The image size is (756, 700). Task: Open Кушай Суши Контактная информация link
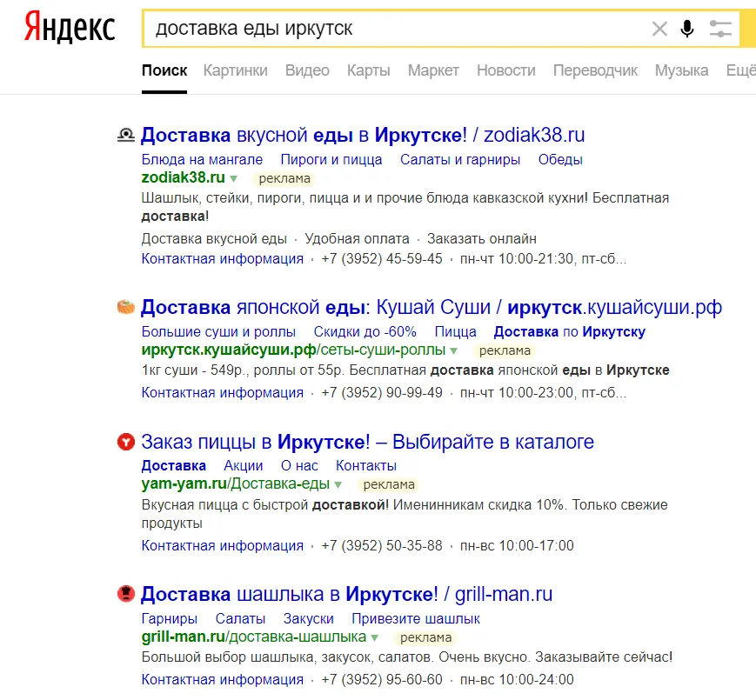point(222,393)
